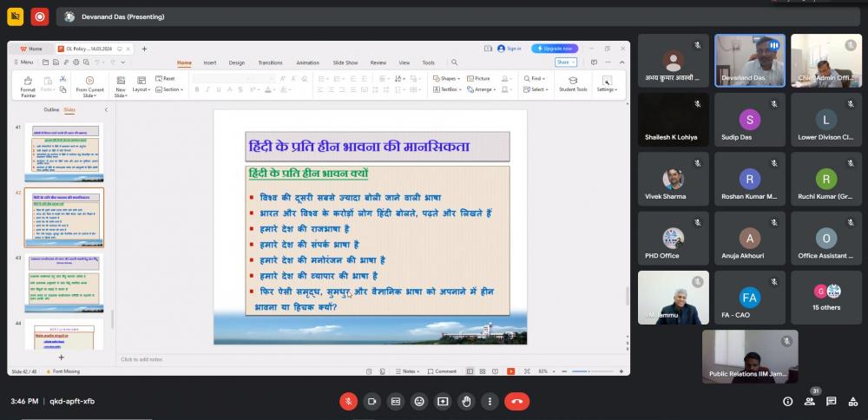Viewport: 868px width, 420px height.
Task: Open meeting details info icon
Action: coord(787,401)
